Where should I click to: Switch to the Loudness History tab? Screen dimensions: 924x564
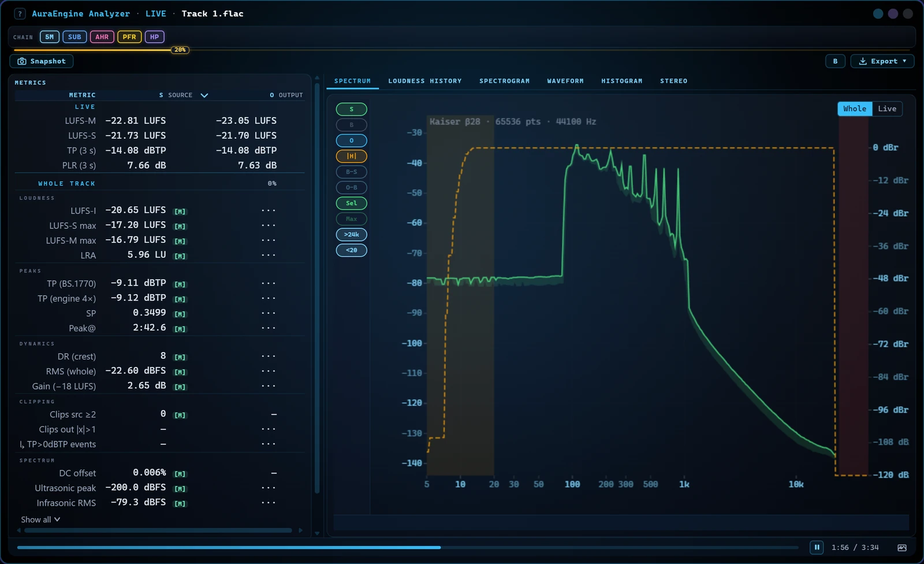pyautogui.click(x=425, y=81)
